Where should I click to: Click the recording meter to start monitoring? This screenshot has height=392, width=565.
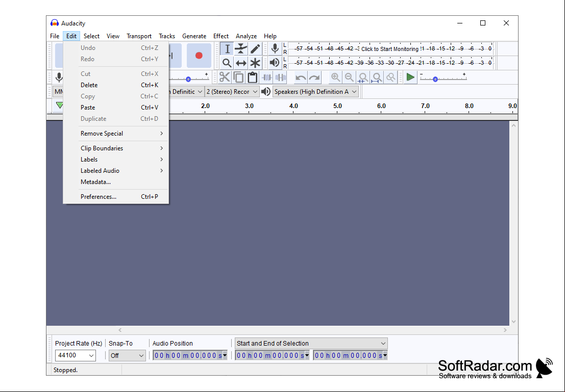click(x=390, y=48)
